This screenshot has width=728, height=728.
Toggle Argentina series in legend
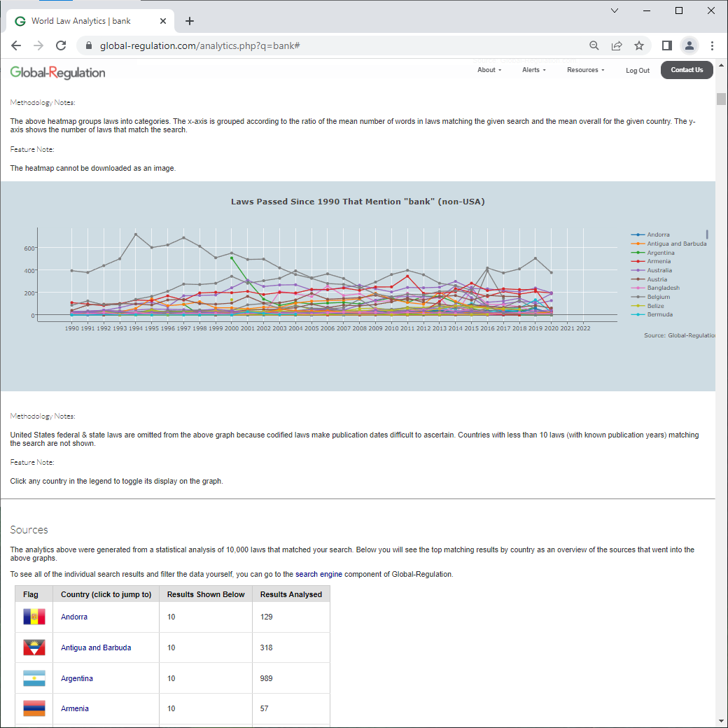coord(653,253)
